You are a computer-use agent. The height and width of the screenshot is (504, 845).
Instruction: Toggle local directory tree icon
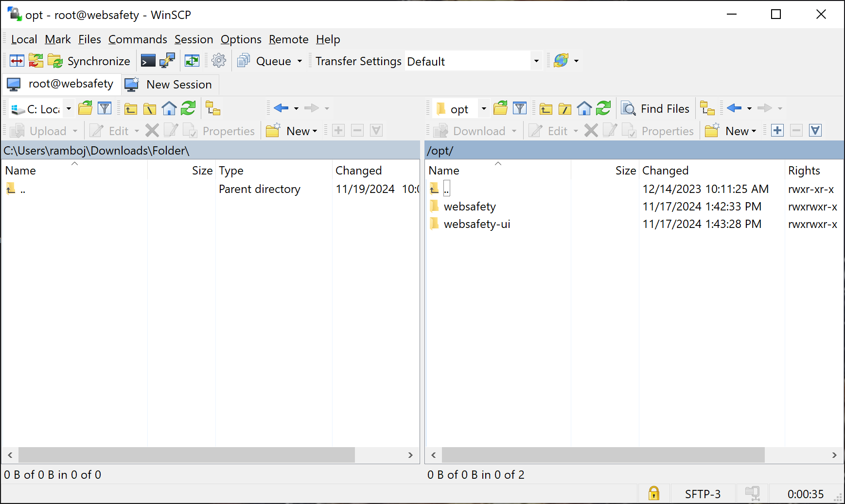coord(213,108)
